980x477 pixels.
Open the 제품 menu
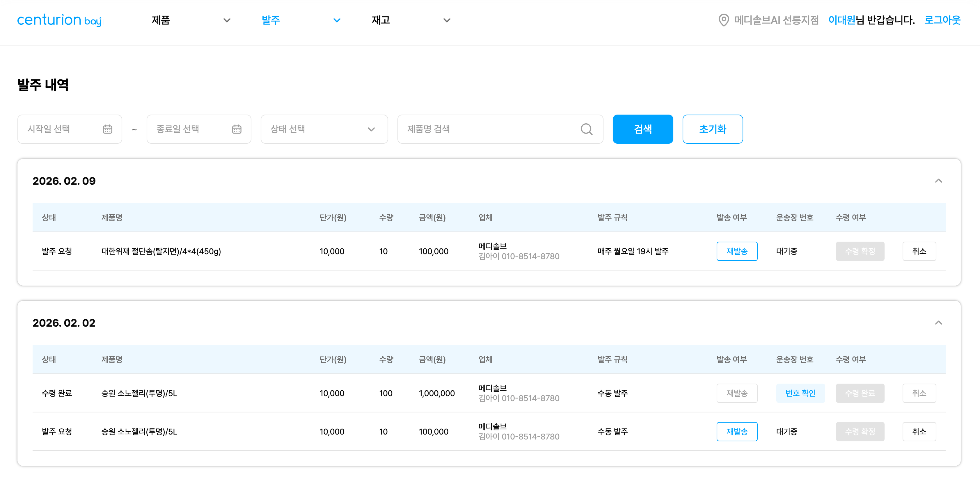(161, 20)
